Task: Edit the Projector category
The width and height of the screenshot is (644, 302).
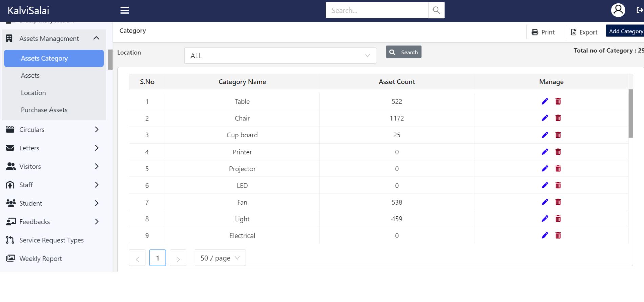Action: pyautogui.click(x=545, y=168)
